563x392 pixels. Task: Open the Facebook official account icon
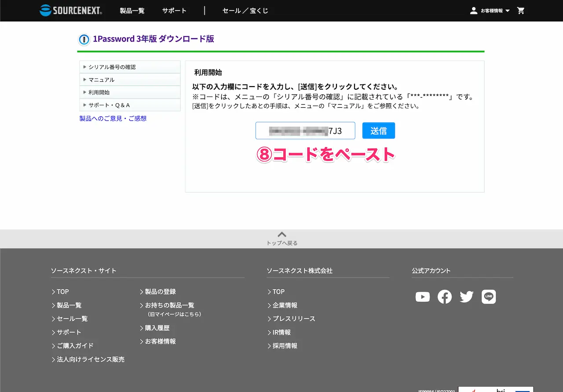point(445,297)
